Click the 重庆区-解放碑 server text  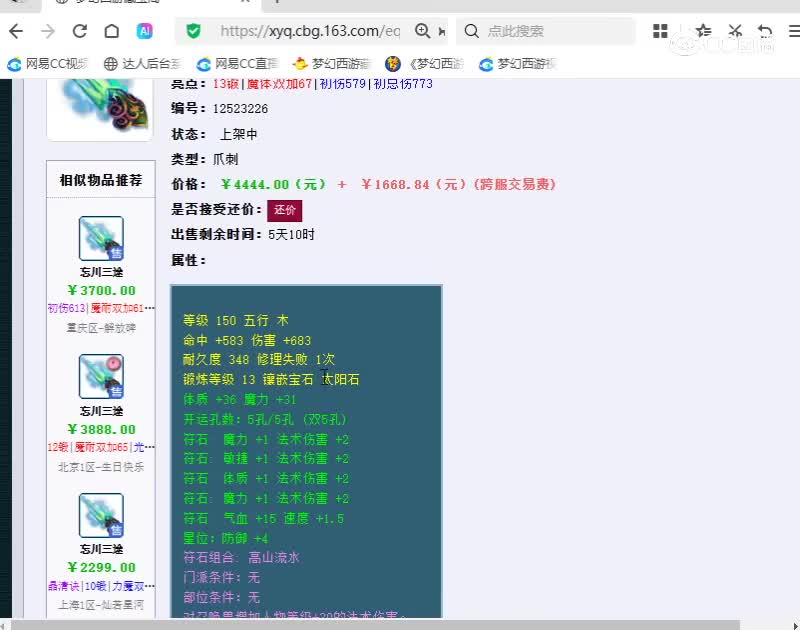coord(101,328)
